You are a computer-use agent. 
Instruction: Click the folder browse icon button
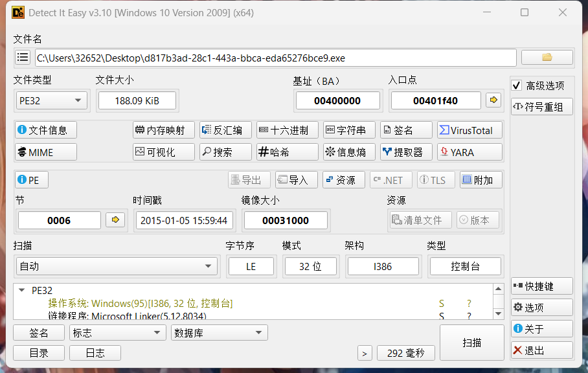pyautogui.click(x=547, y=58)
